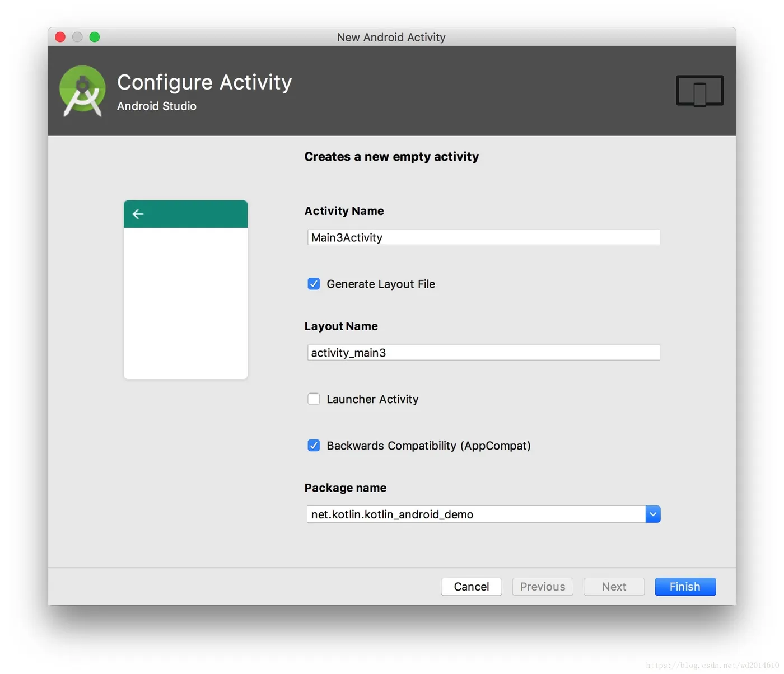784x674 pixels.
Task: Click the green zoom window button
Action: tap(95, 37)
